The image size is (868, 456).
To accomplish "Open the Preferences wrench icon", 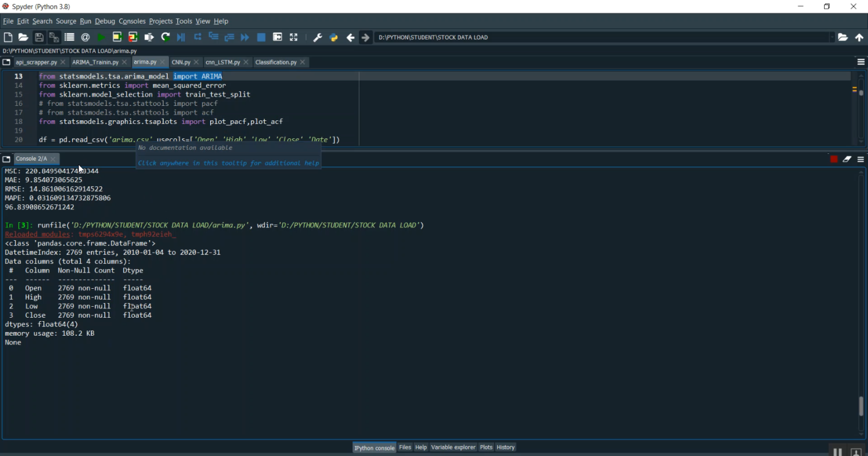I will (x=317, y=37).
